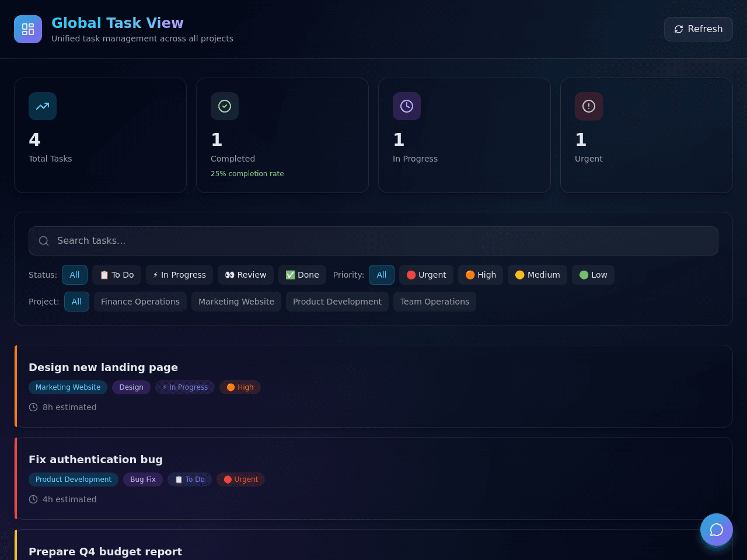Filter by Finance Operations project

click(x=140, y=302)
